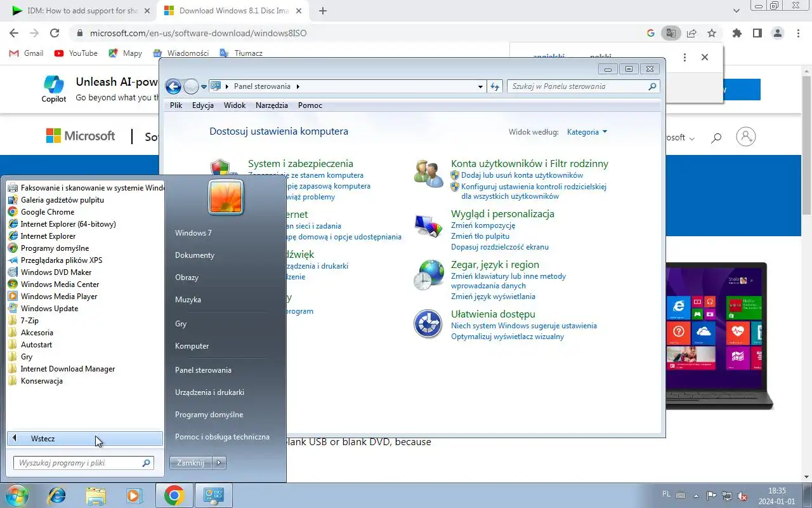Open Zegar, język i region globe icon

pos(429,275)
